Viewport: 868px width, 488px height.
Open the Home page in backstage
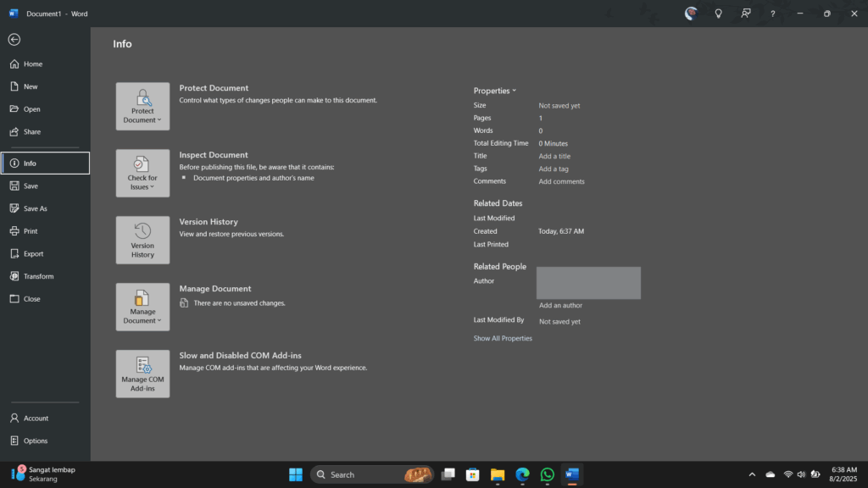coord(45,64)
